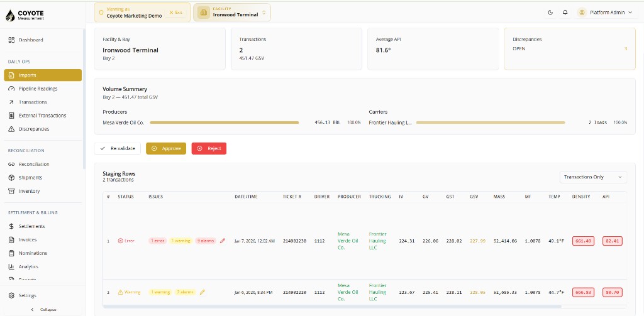Click the Invoices document icon
This screenshot has width=644, height=316.
click(11, 239)
